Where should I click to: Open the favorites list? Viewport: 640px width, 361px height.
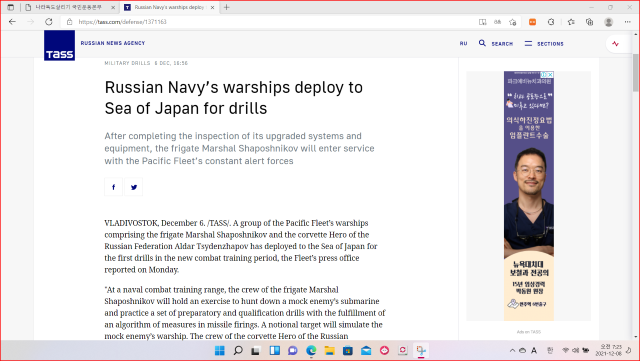[571, 22]
